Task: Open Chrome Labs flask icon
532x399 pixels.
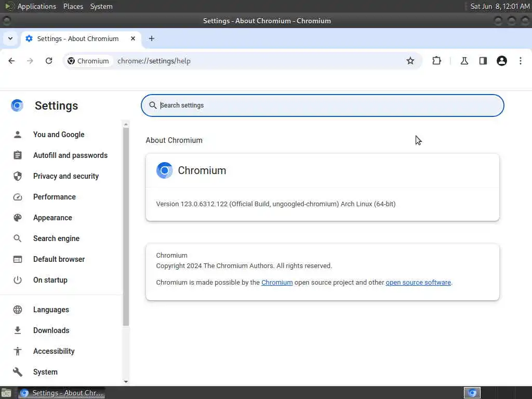Action: point(464,61)
